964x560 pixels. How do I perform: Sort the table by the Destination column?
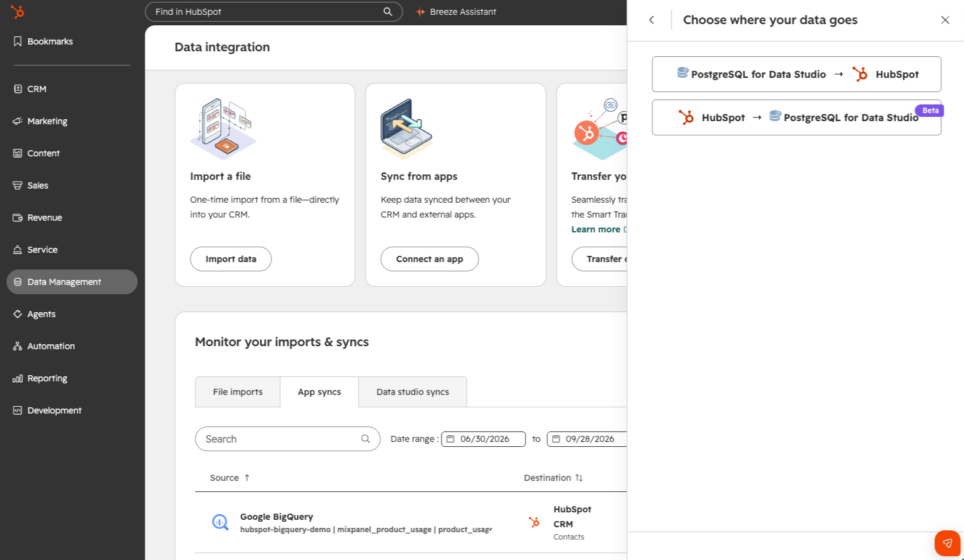[x=553, y=478]
